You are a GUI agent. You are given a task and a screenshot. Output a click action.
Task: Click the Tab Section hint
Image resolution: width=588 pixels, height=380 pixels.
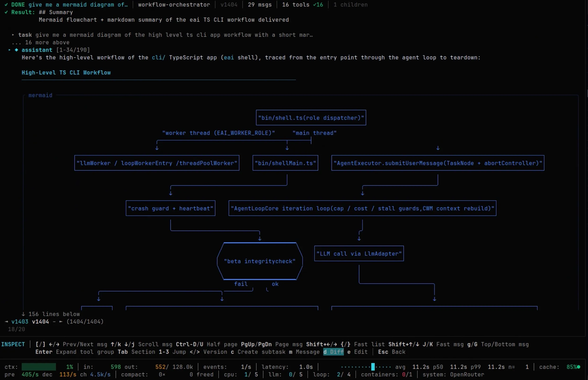tap(136, 352)
